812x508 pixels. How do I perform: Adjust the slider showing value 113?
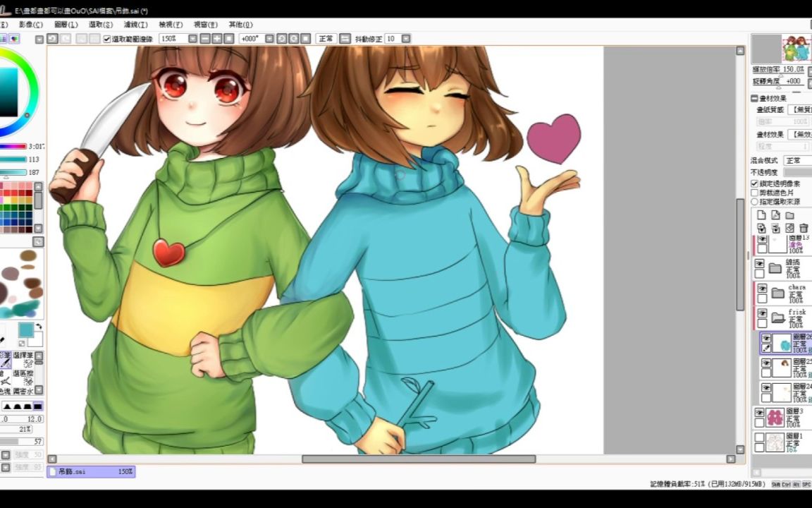[13, 159]
